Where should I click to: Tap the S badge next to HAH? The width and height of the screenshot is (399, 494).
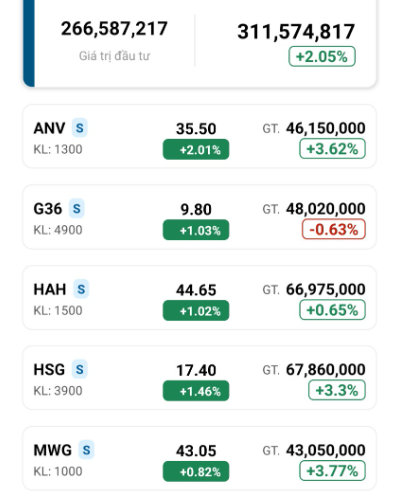[81, 289]
